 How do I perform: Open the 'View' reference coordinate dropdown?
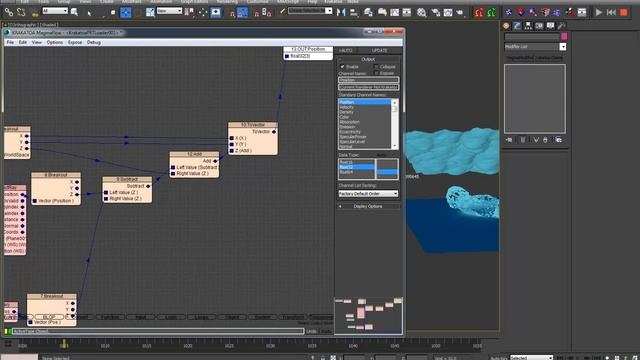(169, 11)
